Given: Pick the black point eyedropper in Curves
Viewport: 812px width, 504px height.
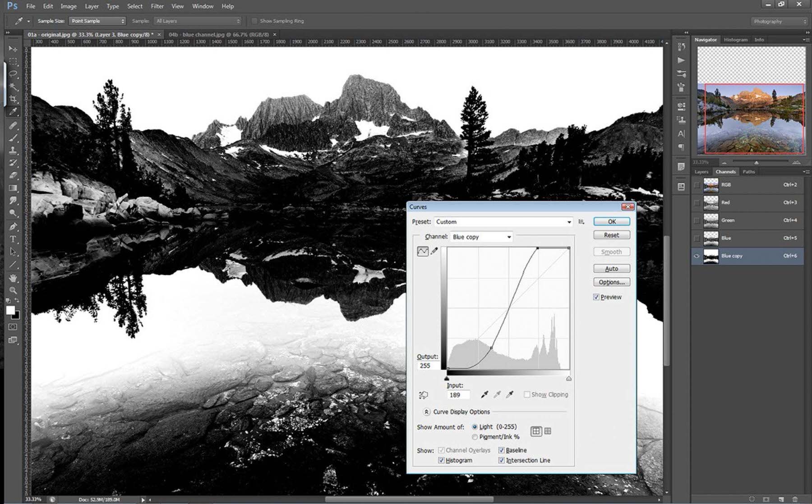Looking at the screenshot, I should (x=484, y=394).
